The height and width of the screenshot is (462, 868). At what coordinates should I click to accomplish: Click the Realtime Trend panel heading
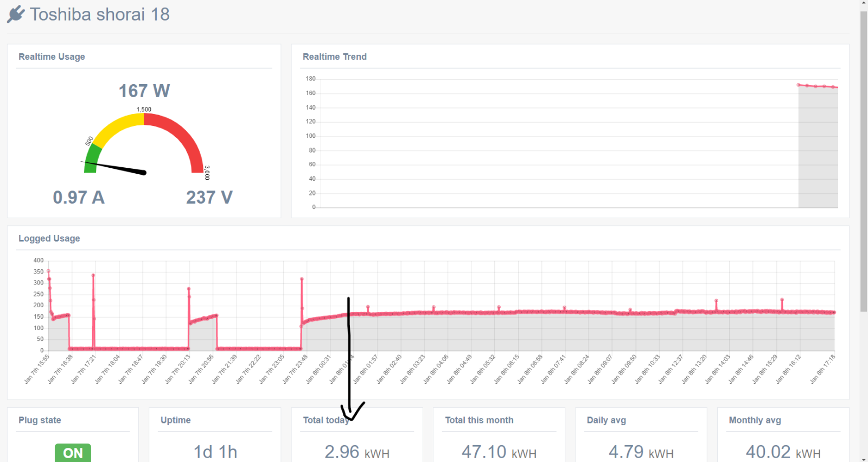tap(335, 56)
